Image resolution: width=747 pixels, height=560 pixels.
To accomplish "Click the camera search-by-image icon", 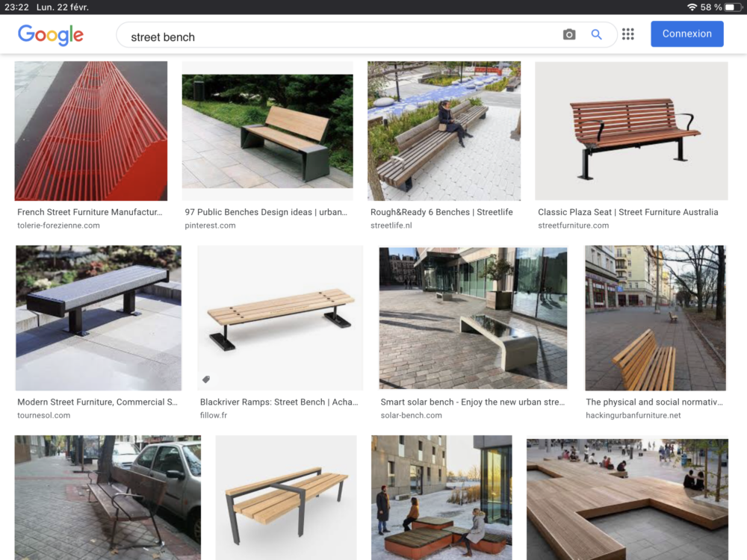I will pyautogui.click(x=569, y=34).
